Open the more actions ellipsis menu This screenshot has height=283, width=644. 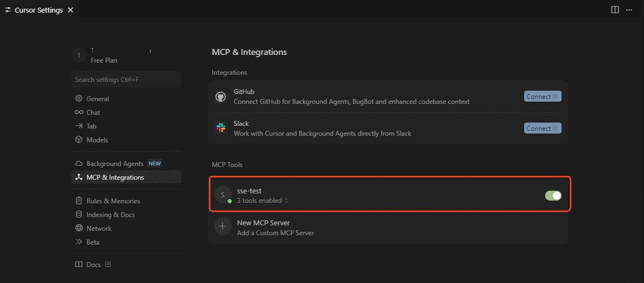[x=629, y=10]
